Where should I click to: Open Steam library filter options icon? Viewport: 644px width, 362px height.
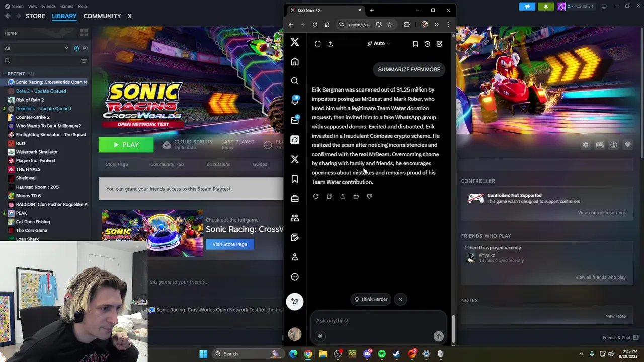click(84, 61)
